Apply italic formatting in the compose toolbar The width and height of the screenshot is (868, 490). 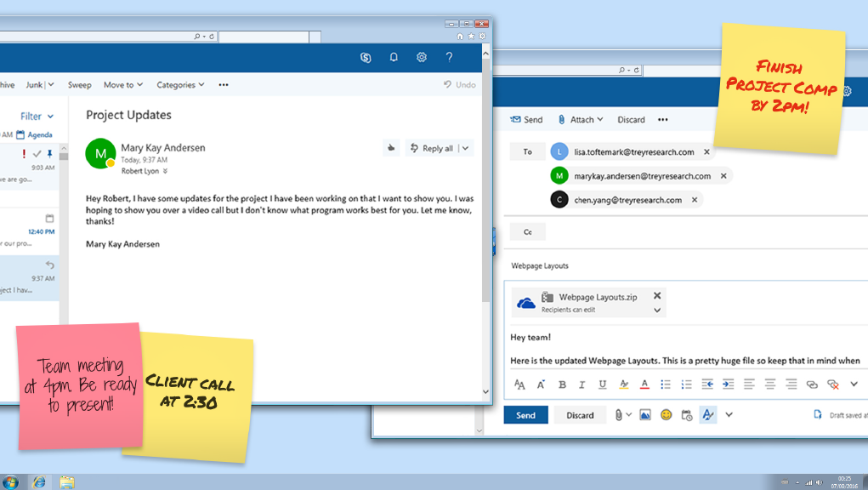point(582,385)
